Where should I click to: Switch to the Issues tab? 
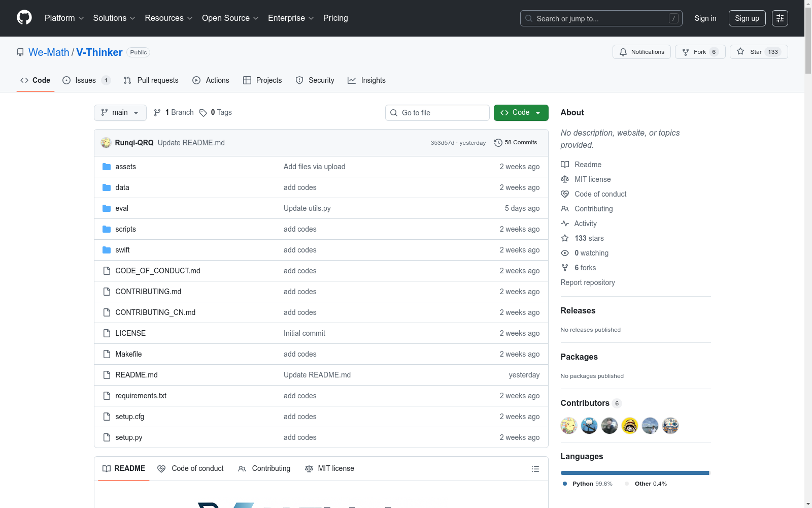(x=86, y=80)
